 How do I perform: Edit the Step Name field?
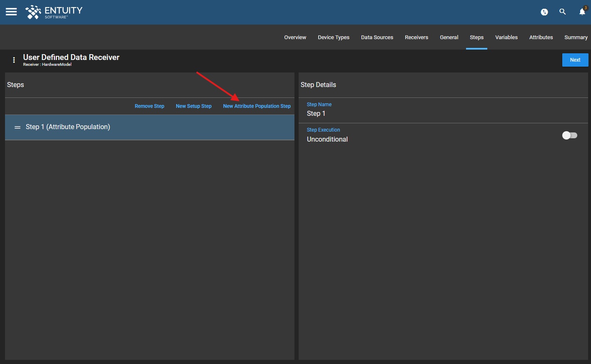coord(443,110)
